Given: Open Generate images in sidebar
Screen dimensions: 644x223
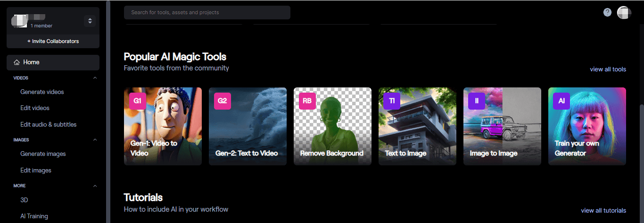Looking at the screenshot, I should click(43, 154).
